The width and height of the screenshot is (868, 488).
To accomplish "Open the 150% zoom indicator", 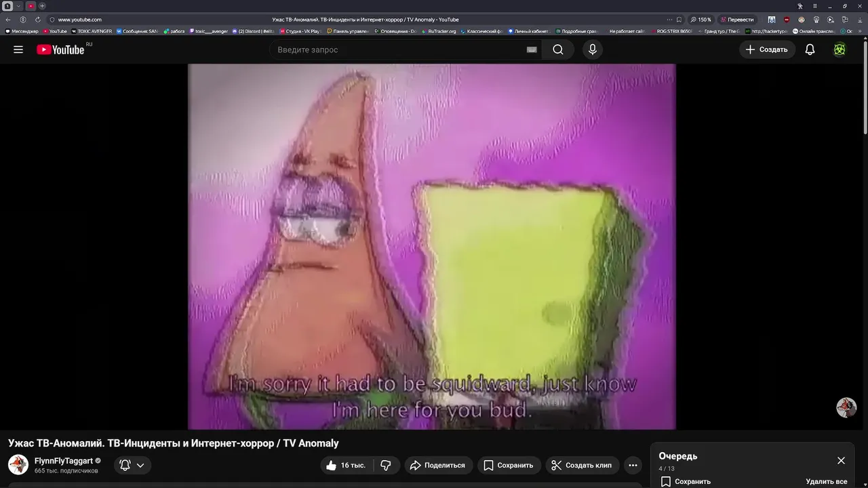I will [x=701, y=20].
